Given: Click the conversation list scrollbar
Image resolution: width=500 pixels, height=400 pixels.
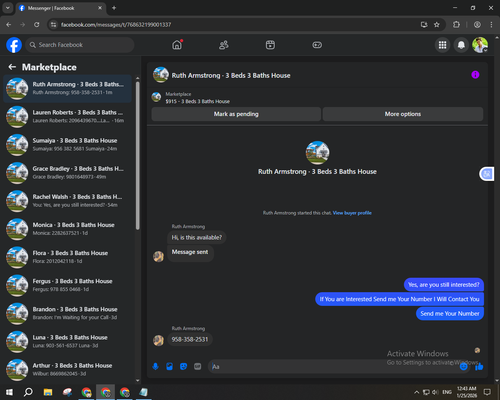Looking at the screenshot, I should tap(138, 155).
